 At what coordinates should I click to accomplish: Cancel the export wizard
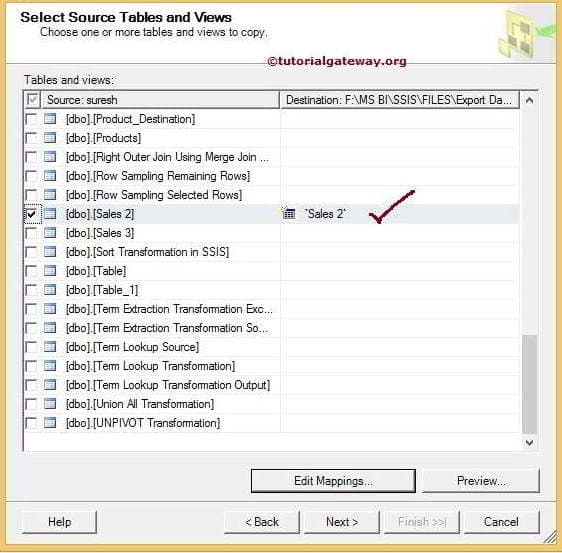pyautogui.click(x=501, y=522)
